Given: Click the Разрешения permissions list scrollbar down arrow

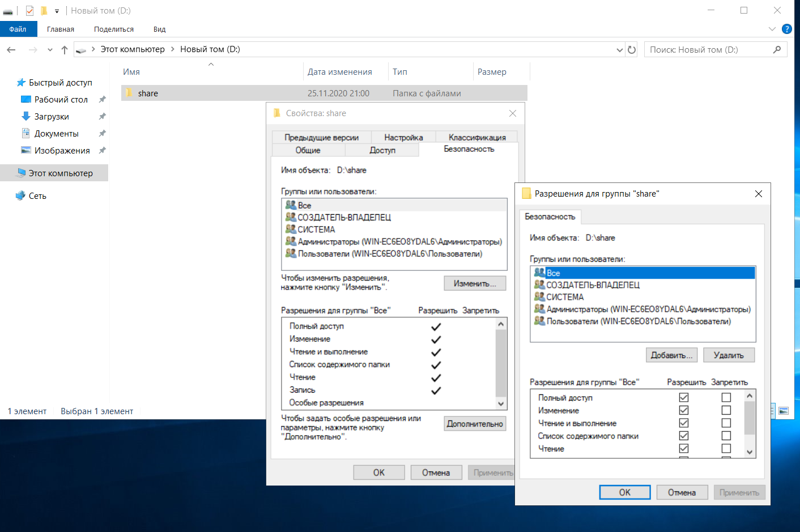Looking at the screenshot, I should click(750, 452).
